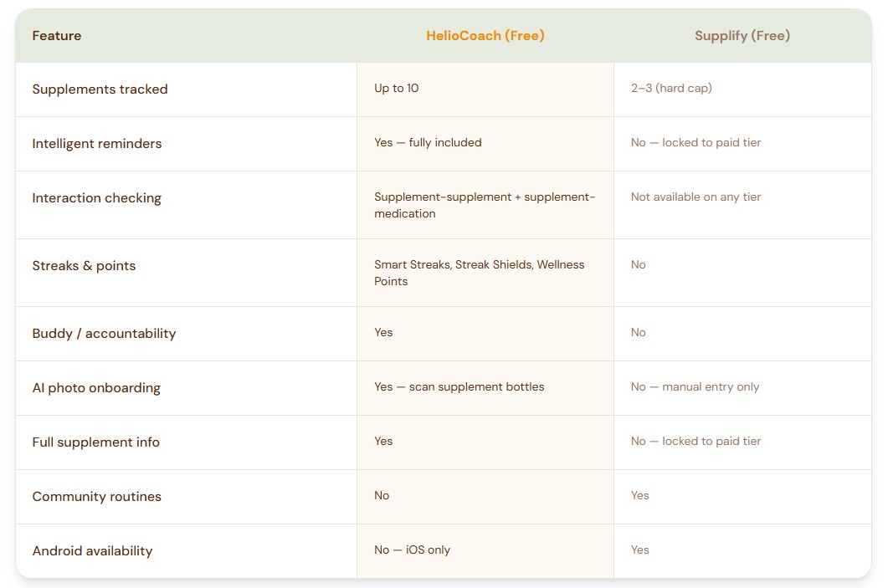
Task: Click the "No — manual entry only" cell
Action: tap(695, 386)
